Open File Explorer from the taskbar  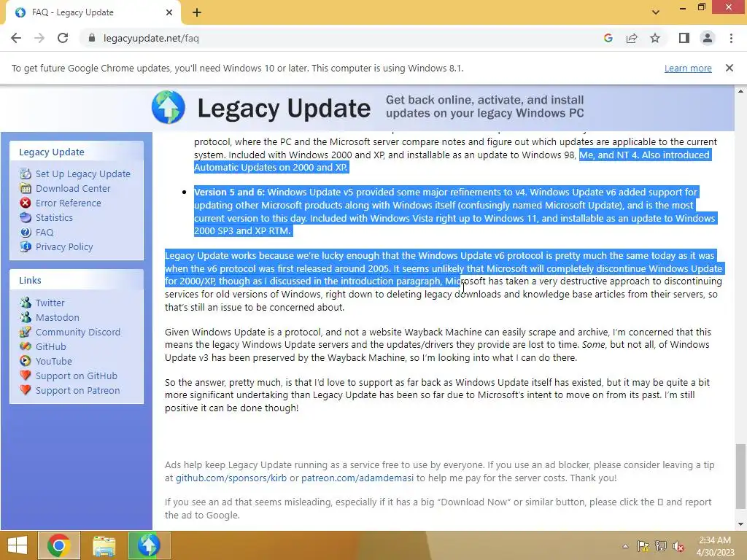point(104,545)
